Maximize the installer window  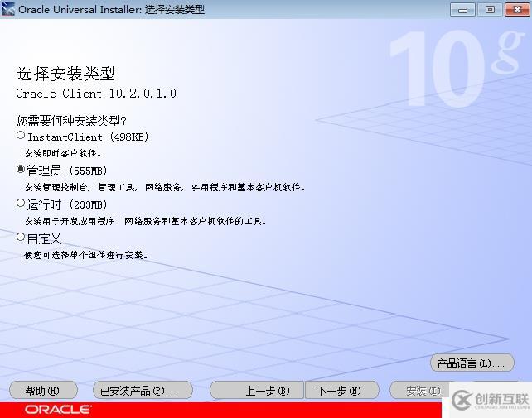pyautogui.click(x=490, y=10)
